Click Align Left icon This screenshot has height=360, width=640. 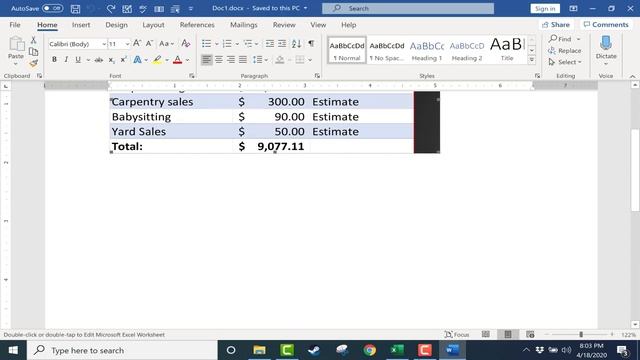click(207, 60)
